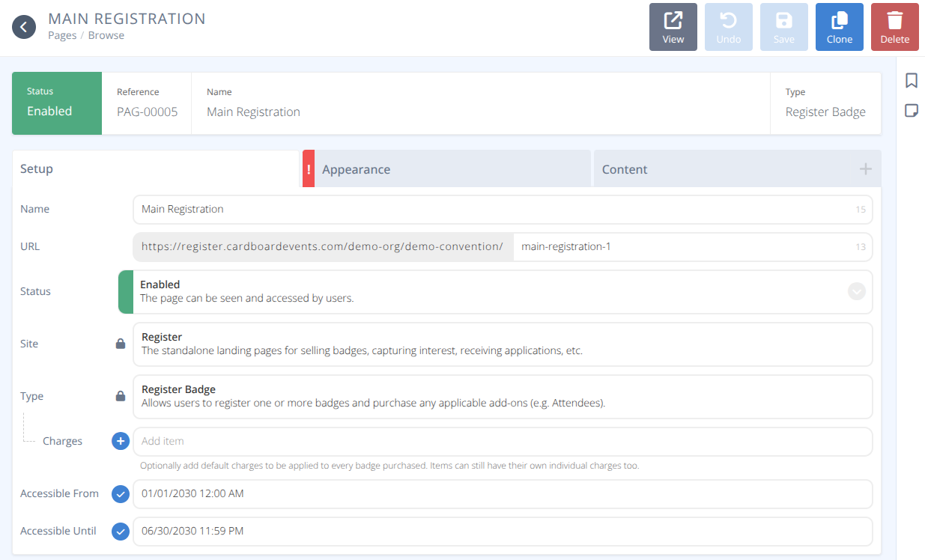The height and width of the screenshot is (560, 925).
Task: Click the lock icon beside the Site field
Action: point(121,343)
